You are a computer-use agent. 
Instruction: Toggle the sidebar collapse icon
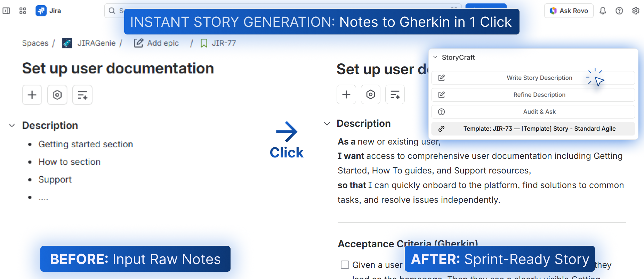pyautogui.click(x=6, y=11)
